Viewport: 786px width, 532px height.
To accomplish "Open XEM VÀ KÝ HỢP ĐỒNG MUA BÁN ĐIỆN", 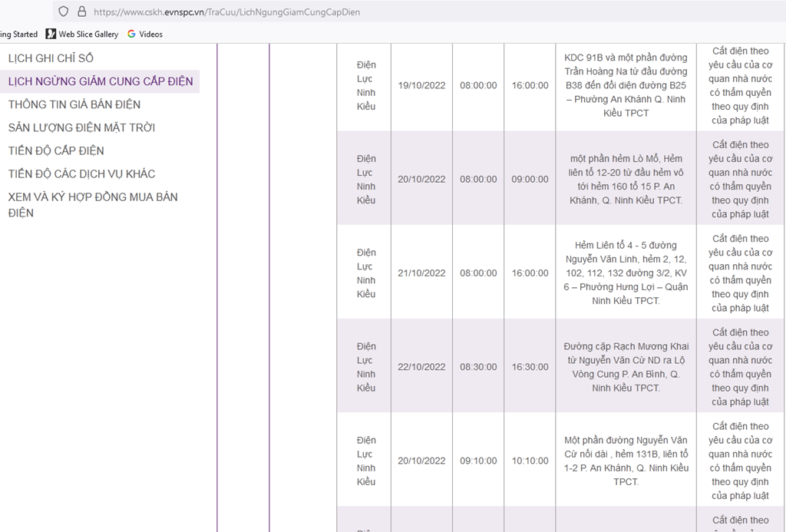I will pos(93,204).
